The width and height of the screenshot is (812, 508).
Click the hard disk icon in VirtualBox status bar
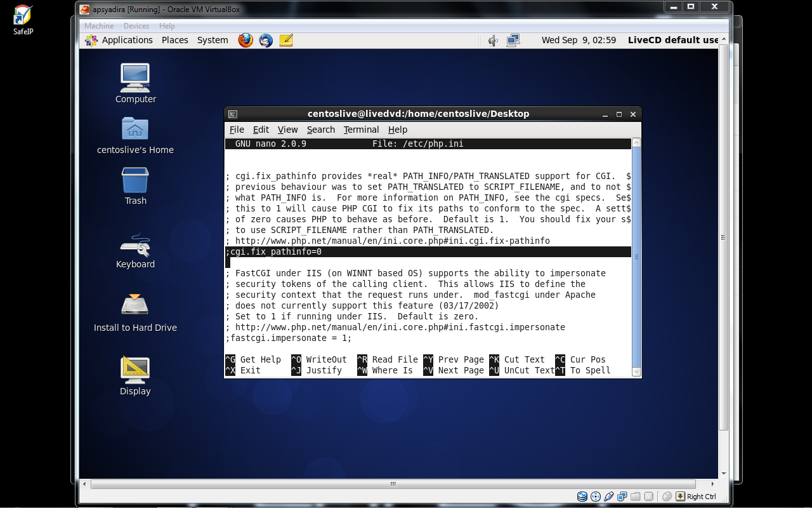(582, 496)
